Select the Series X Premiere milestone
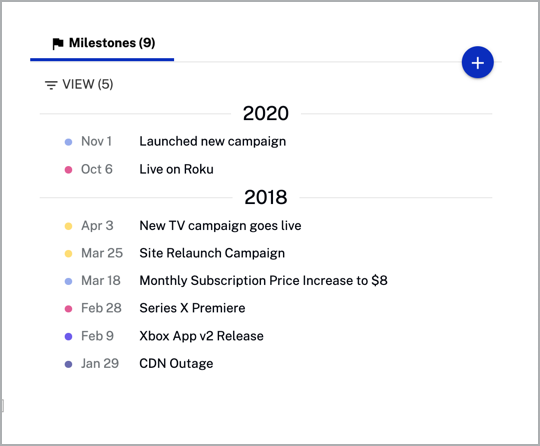The height and width of the screenshot is (446, 540). (192, 308)
